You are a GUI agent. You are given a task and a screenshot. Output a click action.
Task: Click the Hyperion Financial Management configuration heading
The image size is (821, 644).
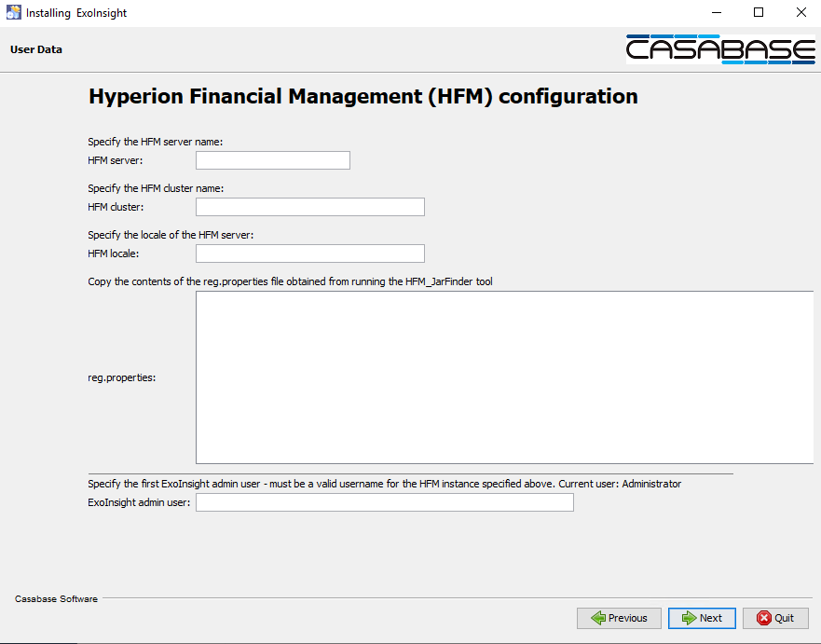363,97
